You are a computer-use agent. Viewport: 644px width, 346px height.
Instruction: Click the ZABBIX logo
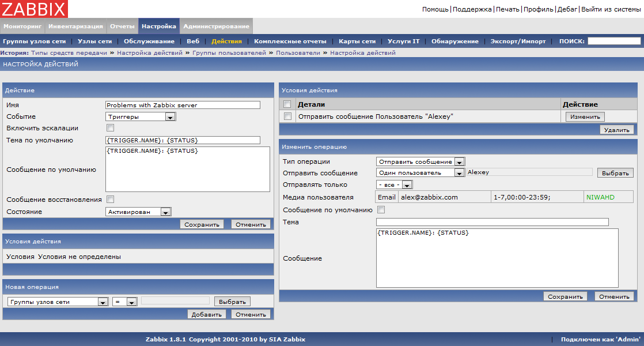coord(33,9)
